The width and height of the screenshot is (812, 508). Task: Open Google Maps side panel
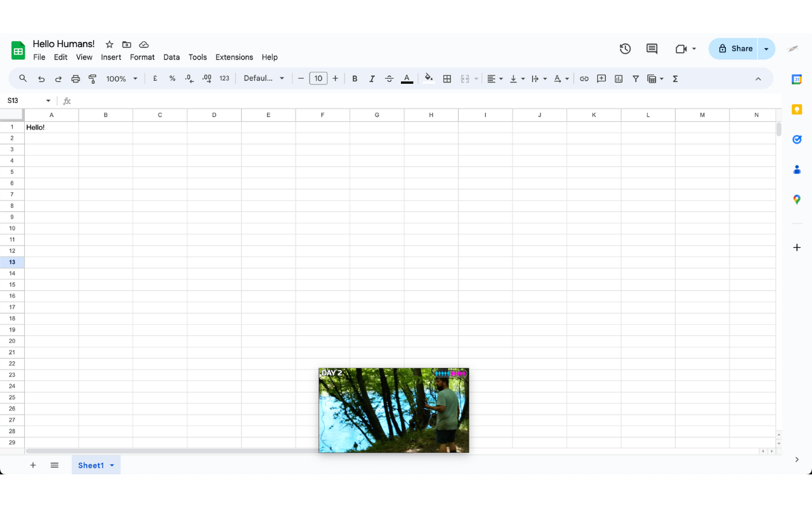pos(797,199)
